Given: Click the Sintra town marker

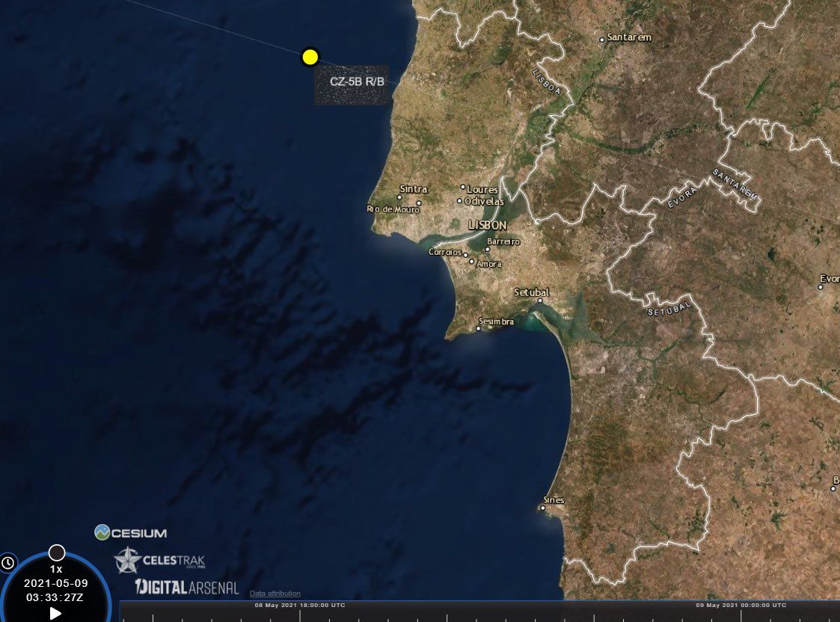Looking at the screenshot, I should [x=399, y=197].
